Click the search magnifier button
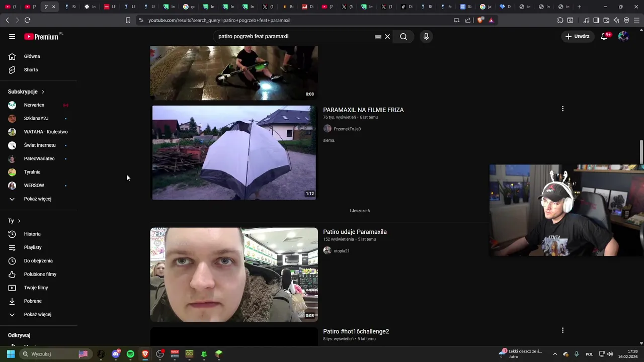The width and height of the screenshot is (644, 362). click(404, 37)
